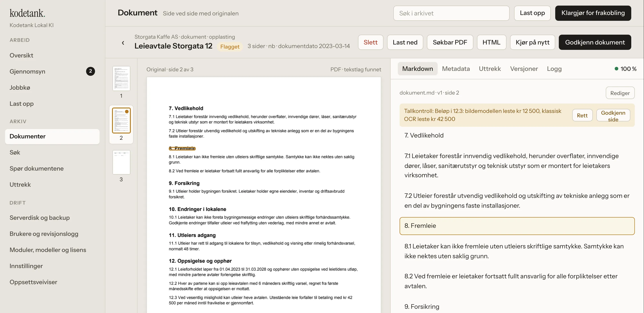Export document as HTML

491,42
